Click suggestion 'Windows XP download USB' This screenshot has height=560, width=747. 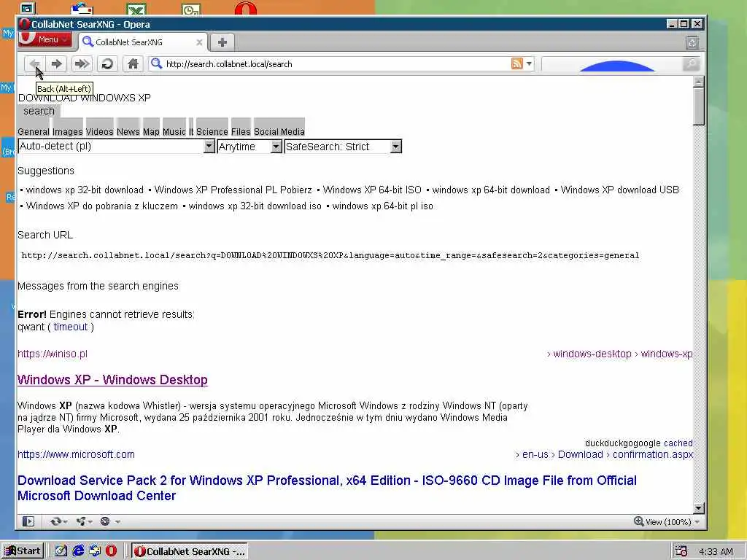[620, 190]
